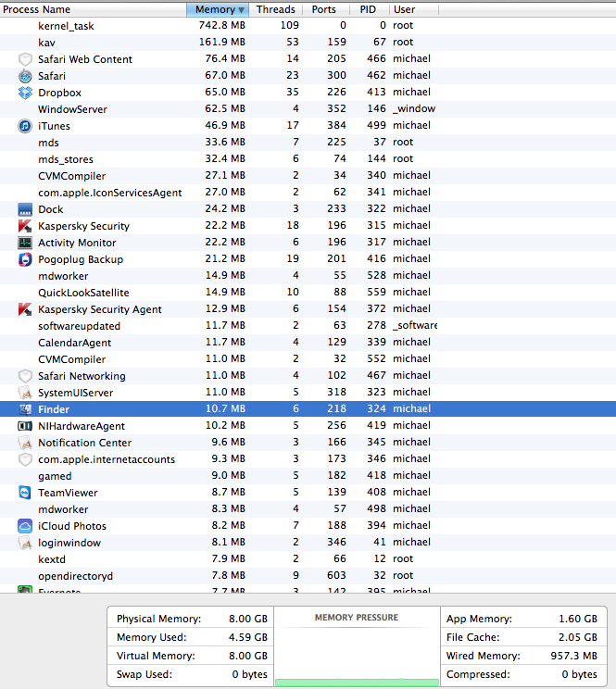Click the Dock process icon
The image size is (616, 689).
click(x=25, y=209)
